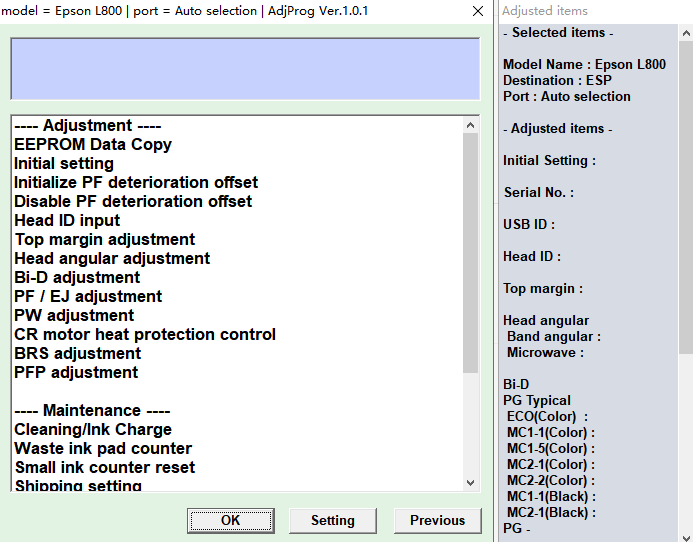Image resolution: width=693 pixels, height=542 pixels.
Task: Click the ---- Adjustment ---- header
Action: [x=88, y=126]
